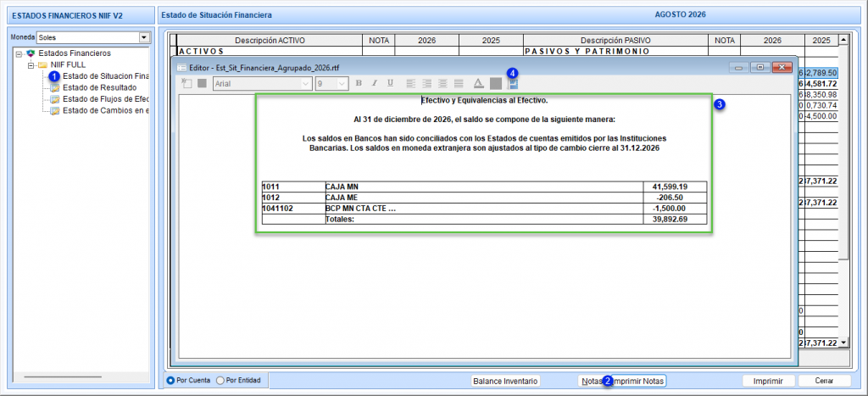Toggle underline formatting in the Editor

(x=390, y=84)
